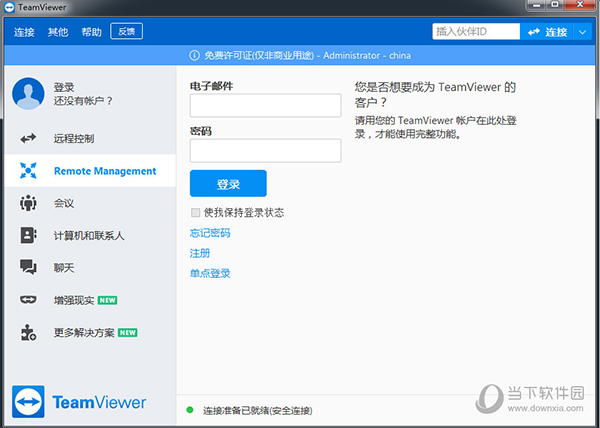Click the chat bubbles icon
Screen dimensions: 600x428
coord(28,267)
